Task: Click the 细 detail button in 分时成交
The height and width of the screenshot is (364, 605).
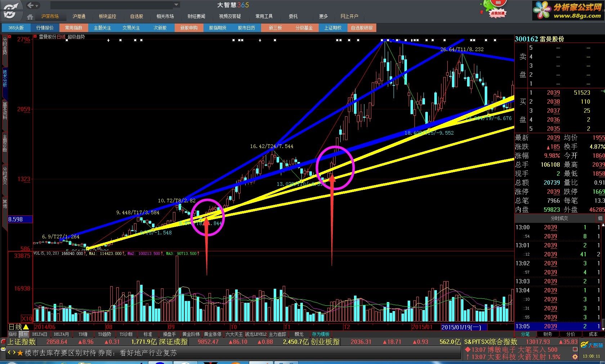Action: point(600,218)
